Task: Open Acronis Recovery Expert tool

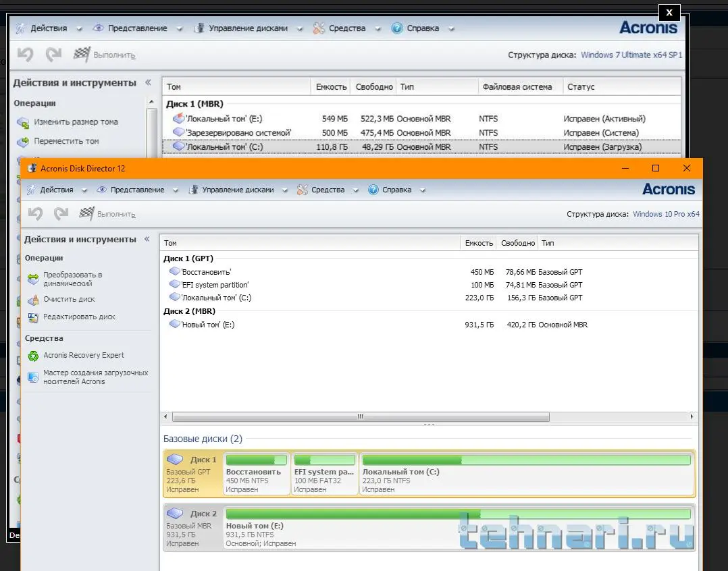Action: click(84, 355)
